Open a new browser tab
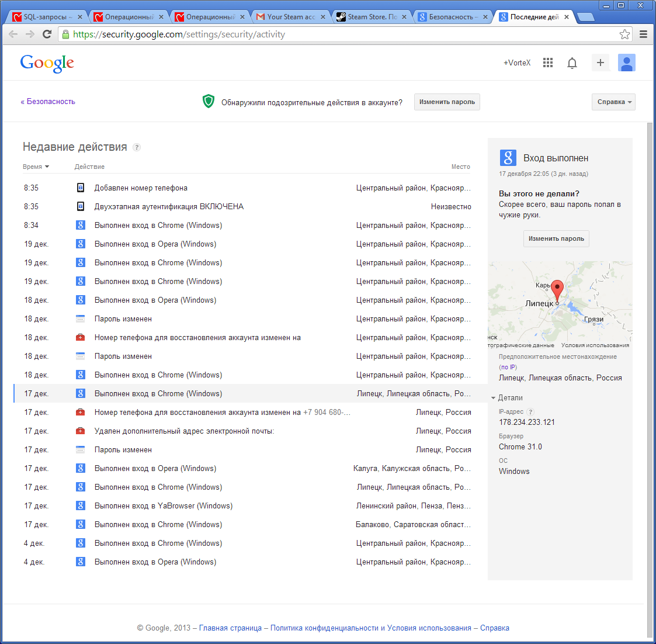Viewport: 656px width, 644px height. (x=585, y=17)
